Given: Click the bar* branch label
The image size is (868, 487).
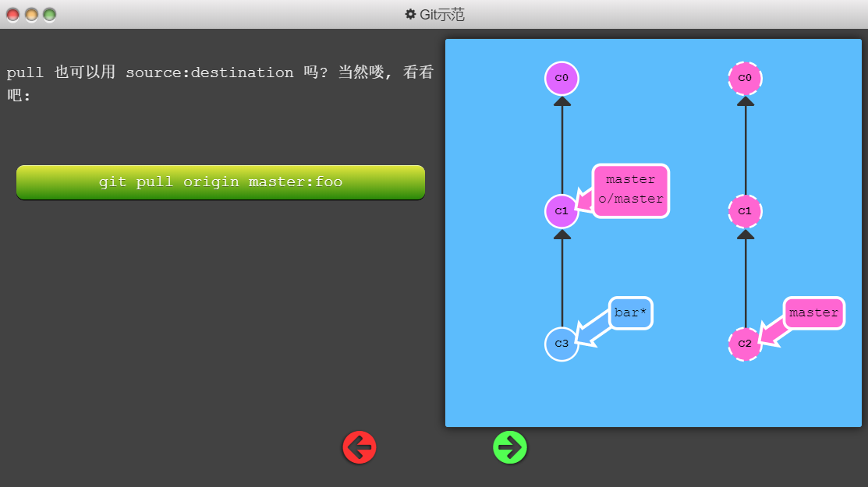Looking at the screenshot, I should tap(630, 313).
